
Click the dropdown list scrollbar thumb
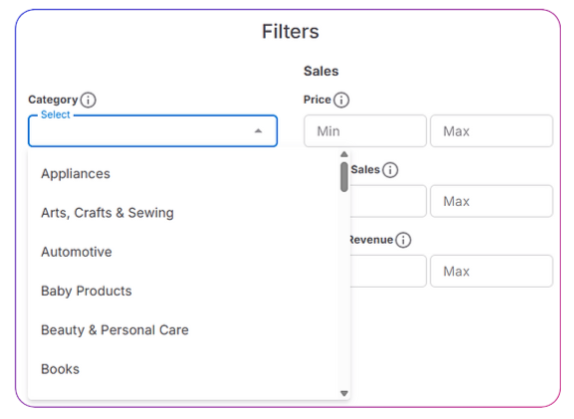tap(344, 177)
